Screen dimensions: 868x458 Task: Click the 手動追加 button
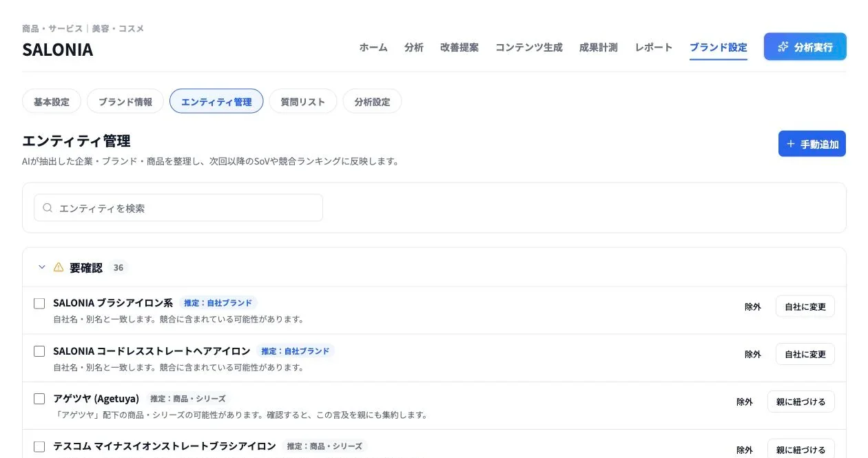812,144
